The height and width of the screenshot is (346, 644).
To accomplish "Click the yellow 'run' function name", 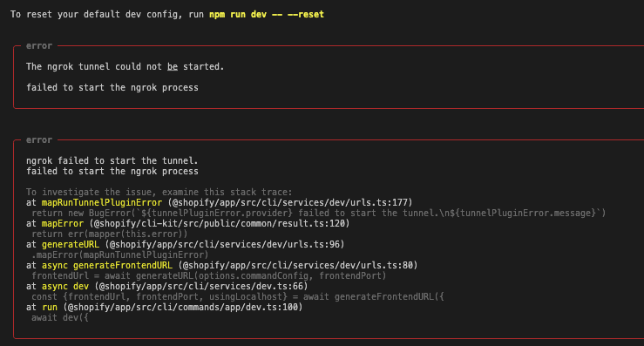I will [x=50, y=308].
